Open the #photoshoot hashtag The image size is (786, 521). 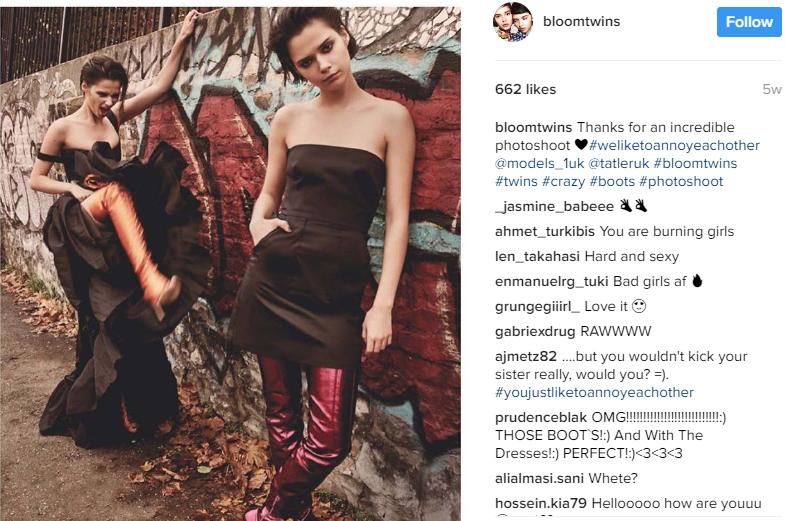click(x=681, y=182)
